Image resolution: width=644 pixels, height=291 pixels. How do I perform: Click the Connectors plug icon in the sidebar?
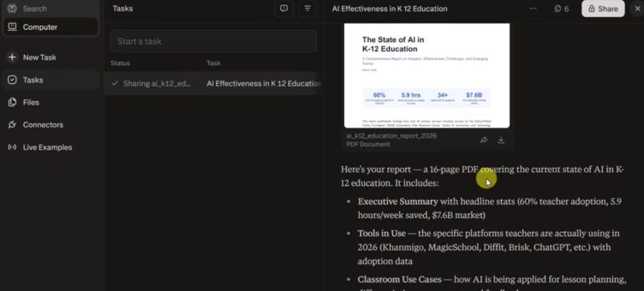pos(12,125)
